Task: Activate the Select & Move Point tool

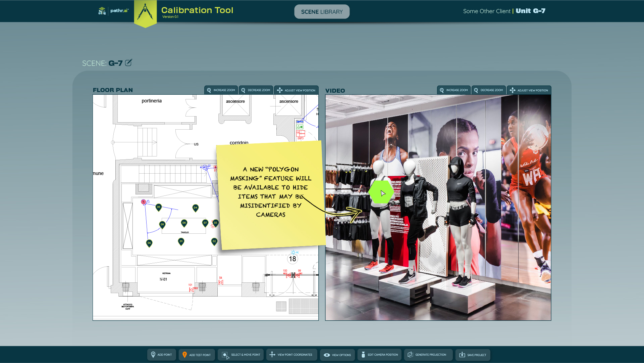Action: 241,355
